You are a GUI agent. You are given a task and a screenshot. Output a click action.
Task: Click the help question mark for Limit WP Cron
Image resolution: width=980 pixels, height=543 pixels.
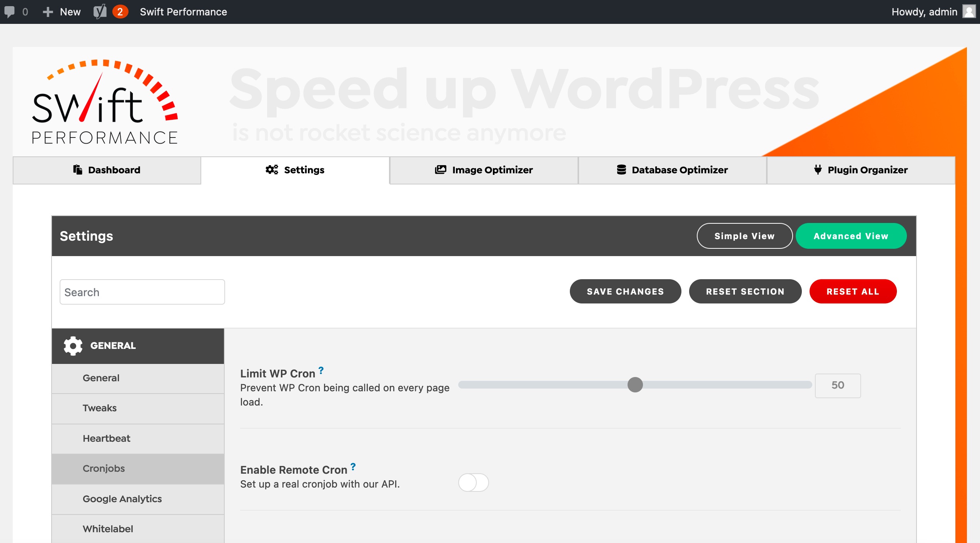pos(321,370)
